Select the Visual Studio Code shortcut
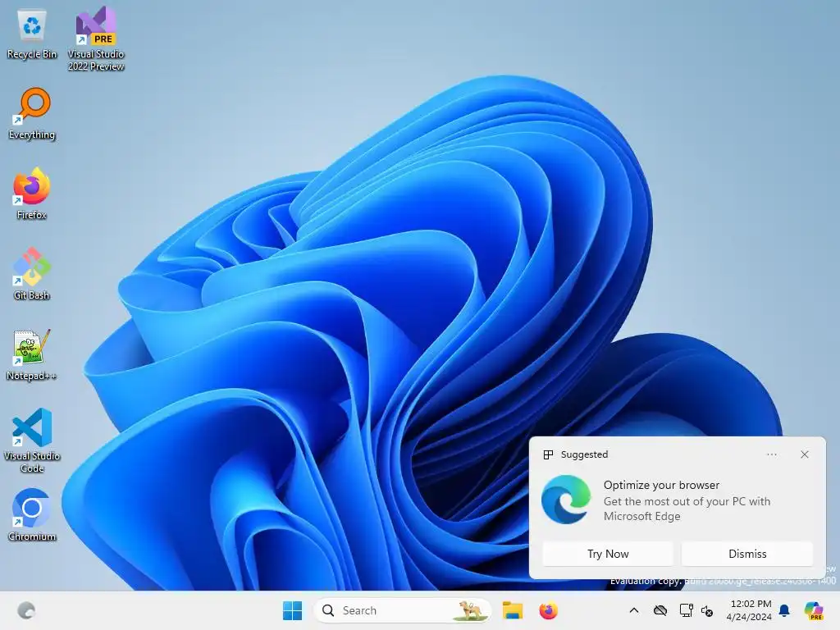 32,441
